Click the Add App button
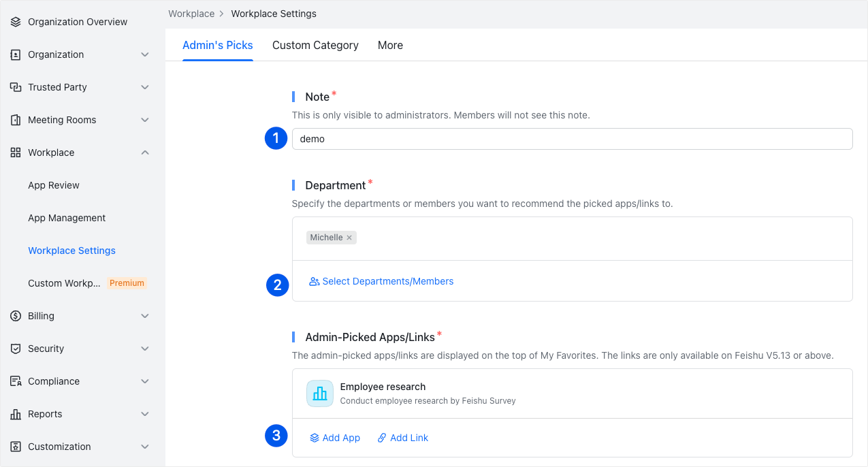Viewport: 868px width, 467px height. point(335,438)
